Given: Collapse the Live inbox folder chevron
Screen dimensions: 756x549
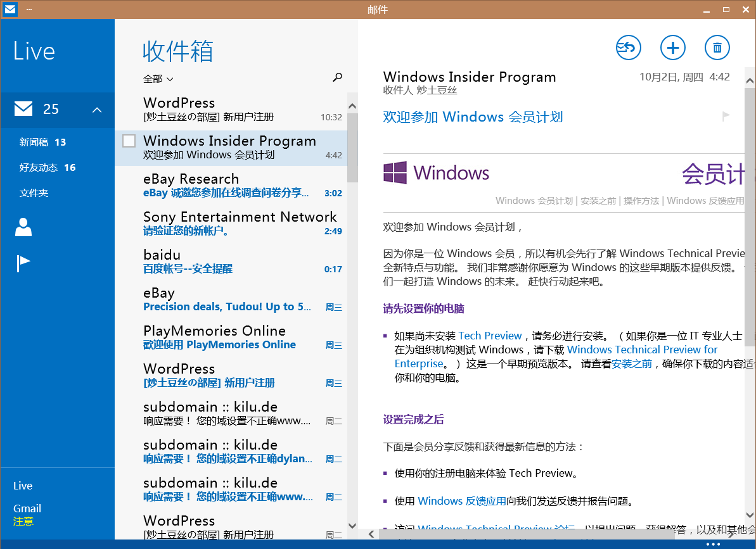Looking at the screenshot, I should (x=97, y=110).
